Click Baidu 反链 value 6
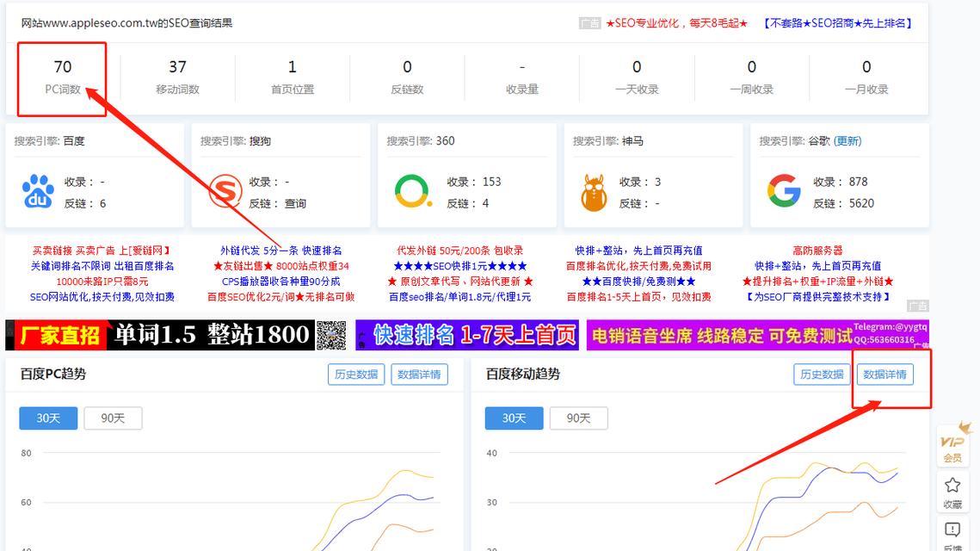The image size is (980, 551). [102, 204]
